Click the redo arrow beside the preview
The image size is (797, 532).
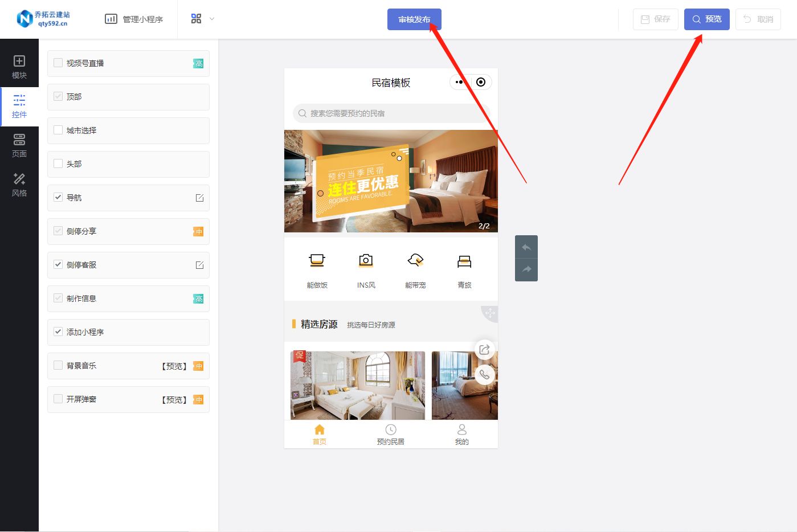(x=526, y=269)
